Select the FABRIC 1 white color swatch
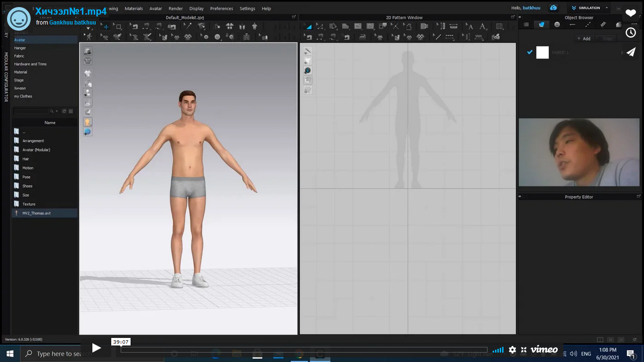 coord(543,52)
